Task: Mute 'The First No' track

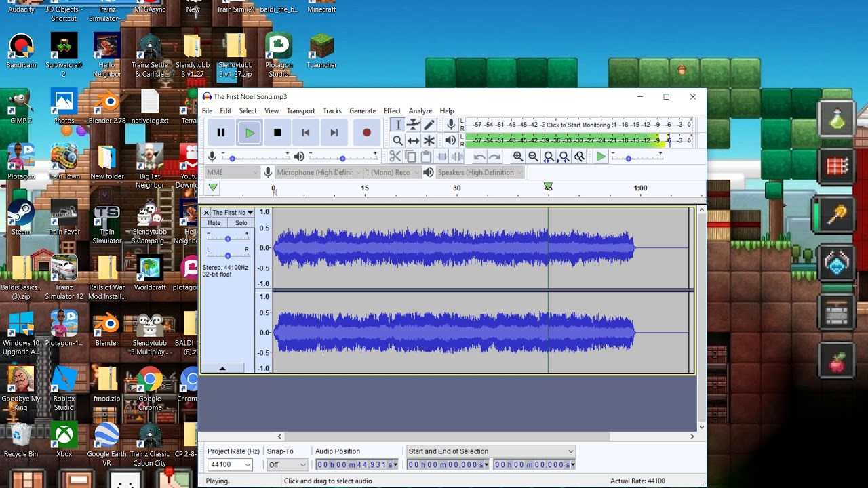Action: [214, 223]
